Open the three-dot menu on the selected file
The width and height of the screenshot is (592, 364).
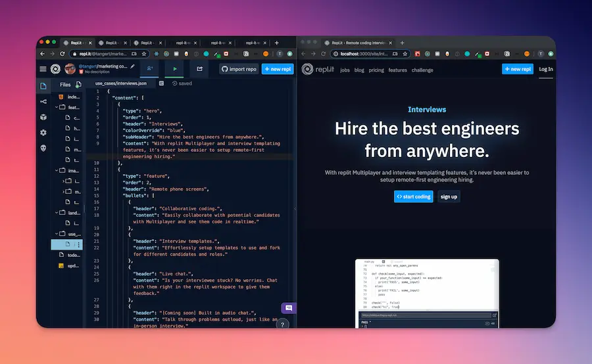point(78,244)
